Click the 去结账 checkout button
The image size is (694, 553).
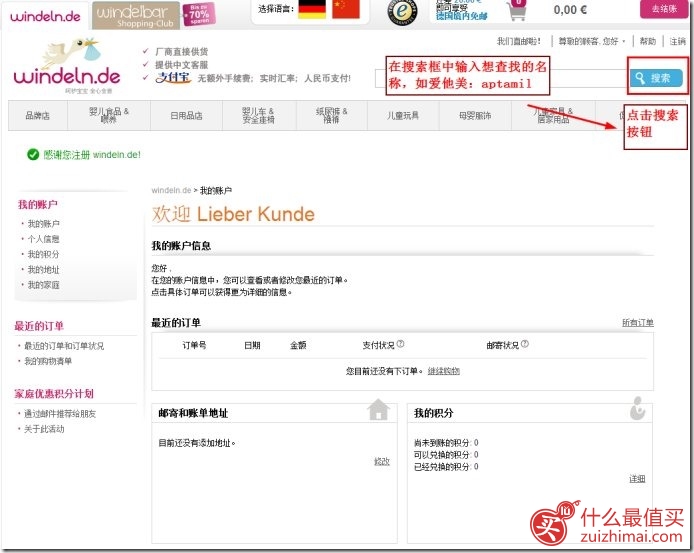(x=664, y=8)
